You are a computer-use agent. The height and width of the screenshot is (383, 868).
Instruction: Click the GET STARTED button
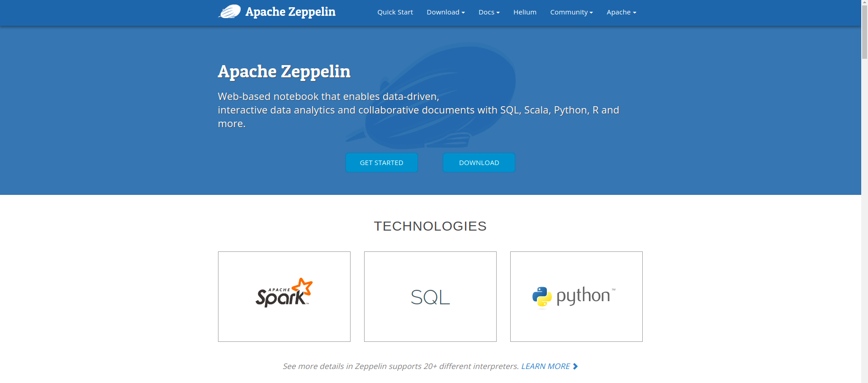[x=381, y=162]
